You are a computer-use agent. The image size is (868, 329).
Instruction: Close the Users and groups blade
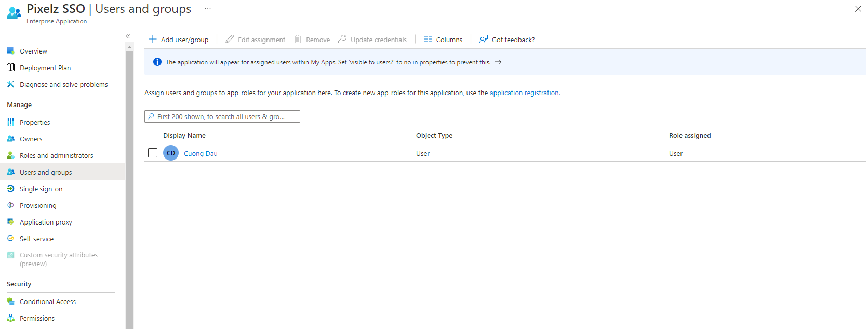[x=858, y=9]
